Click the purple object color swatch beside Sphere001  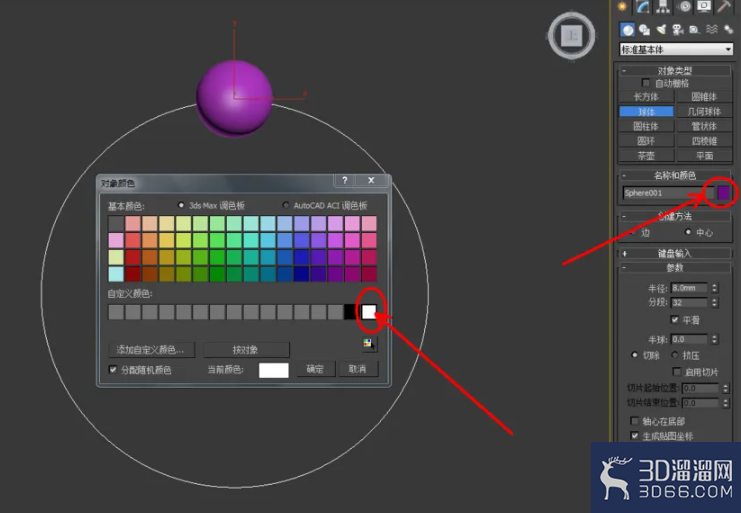pyautogui.click(x=723, y=193)
